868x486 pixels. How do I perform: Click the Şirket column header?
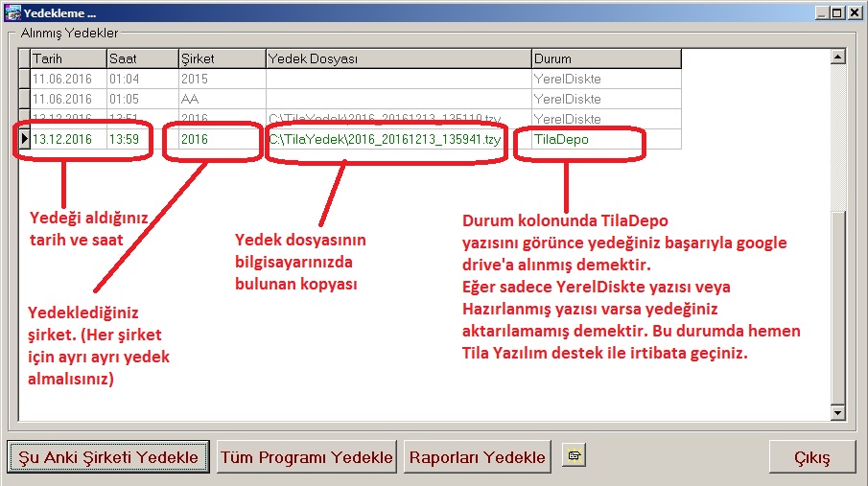[223, 58]
